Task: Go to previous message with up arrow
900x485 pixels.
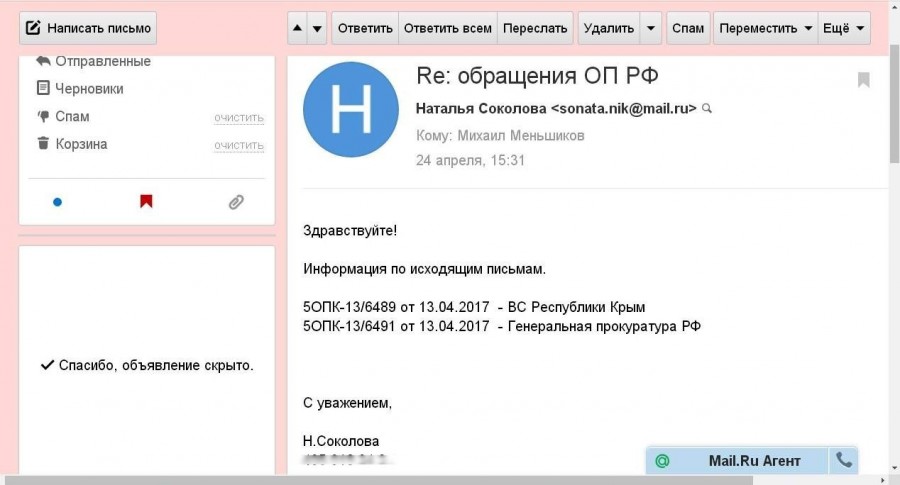Action: 298,28
